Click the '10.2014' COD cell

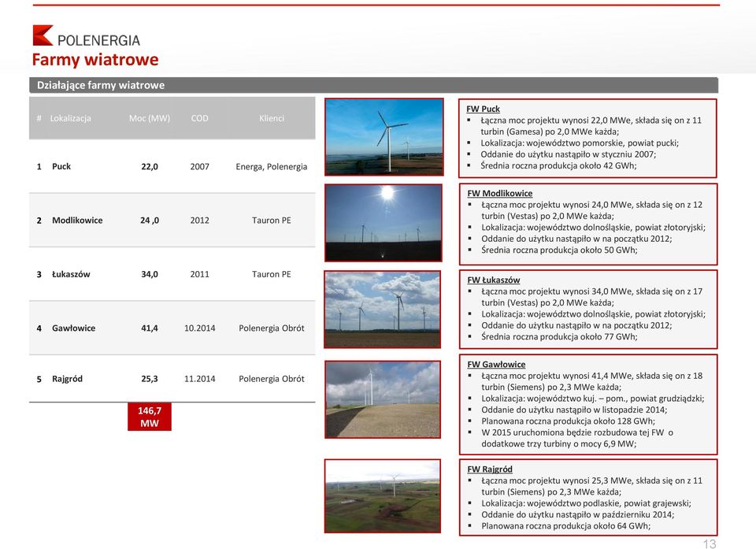pos(199,328)
